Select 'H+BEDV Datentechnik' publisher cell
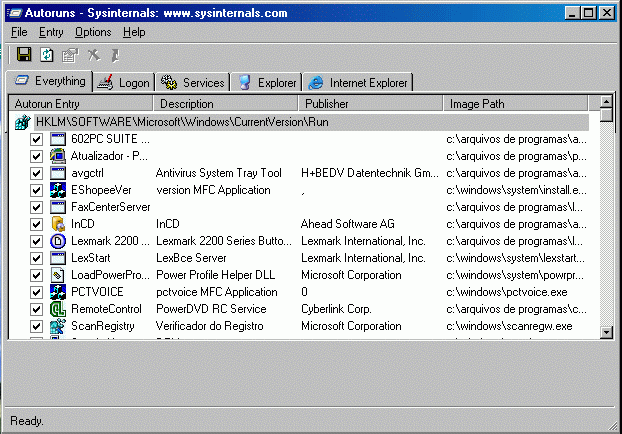 click(x=369, y=173)
